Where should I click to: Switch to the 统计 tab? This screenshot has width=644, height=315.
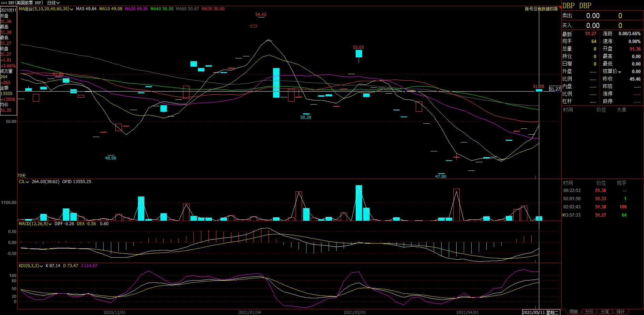click(x=620, y=312)
